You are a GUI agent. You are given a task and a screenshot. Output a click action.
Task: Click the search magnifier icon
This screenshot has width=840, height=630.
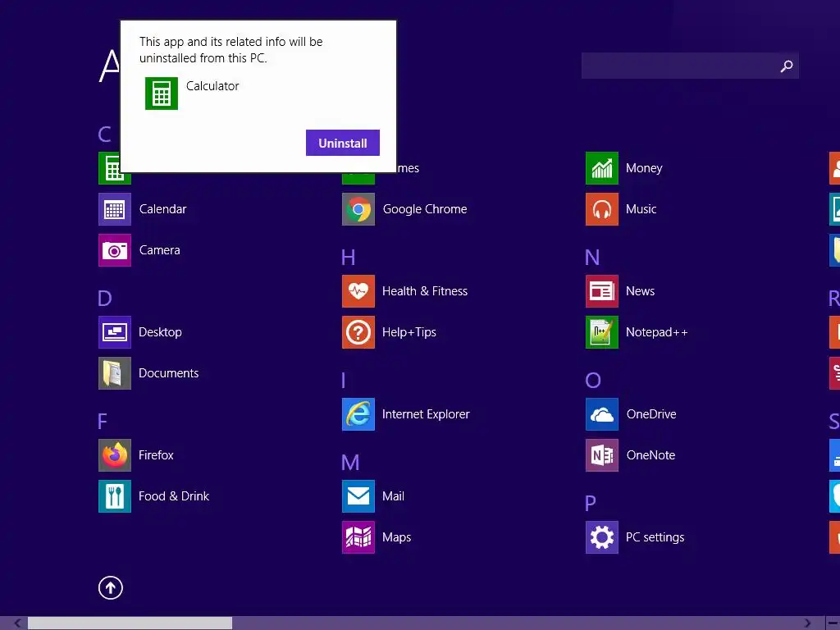[787, 66]
